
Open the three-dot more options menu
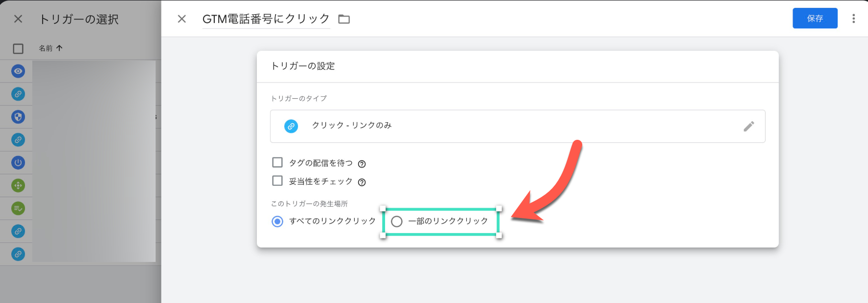(x=853, y=19)
